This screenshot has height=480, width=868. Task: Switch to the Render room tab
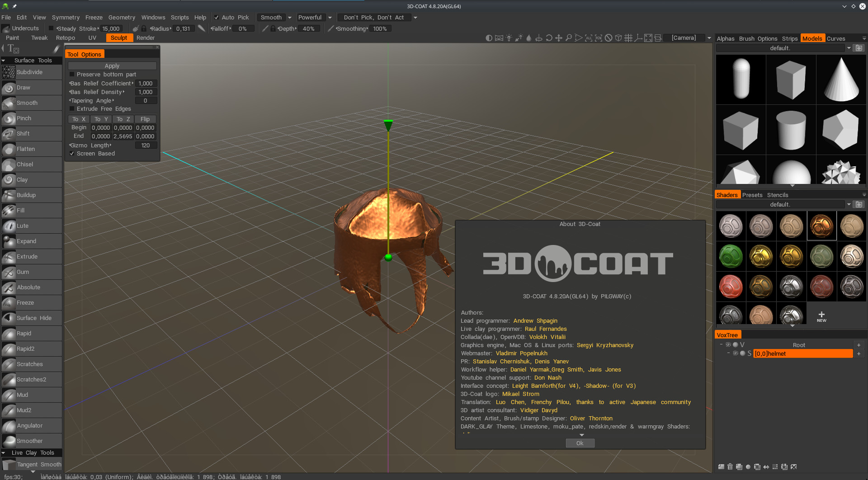[x=146, y=38]
